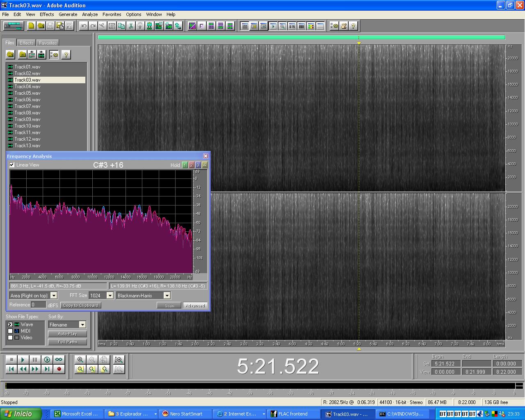The image size is (525, 420).
Task: Click the Files panel options gear icon
Action: pyautogui.click(x=54, y=54)
